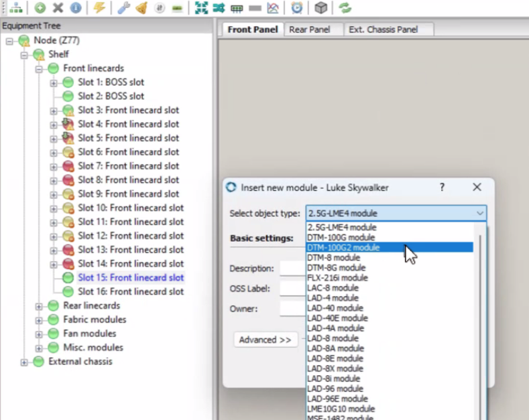The image size is (529, 420).
Task: Open the Select object type dropdown arrow
Action: pyautogui.click(x=480, y=213)
